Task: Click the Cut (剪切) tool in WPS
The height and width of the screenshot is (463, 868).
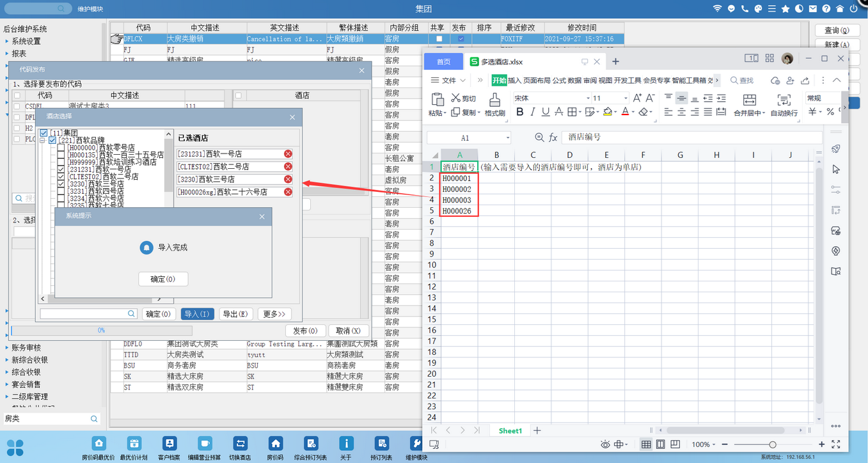Action: click(464, 98)
